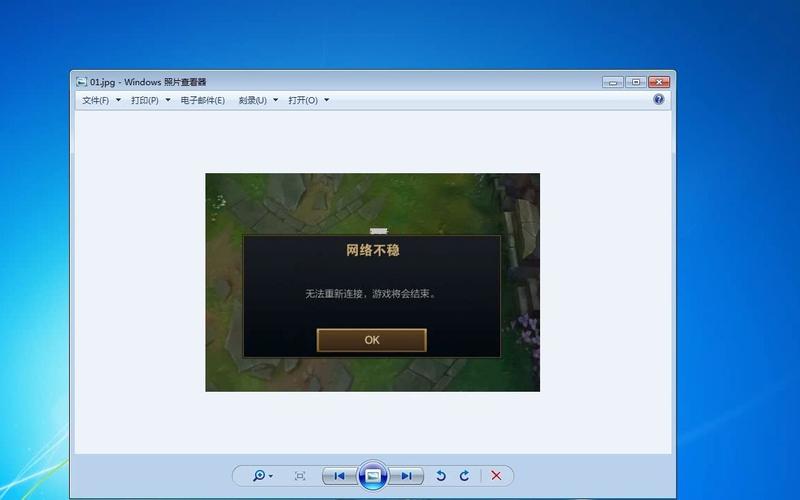800x500 pixels.
Task: Click the photo viewer icon in title bar
Action: pos(81,82)
